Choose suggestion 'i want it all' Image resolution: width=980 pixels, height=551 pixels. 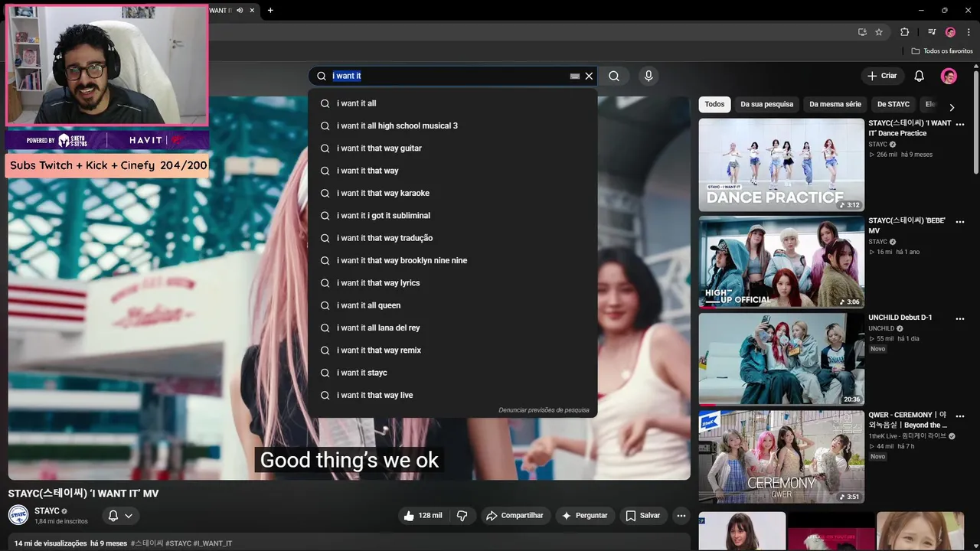[x=452, y=103]
